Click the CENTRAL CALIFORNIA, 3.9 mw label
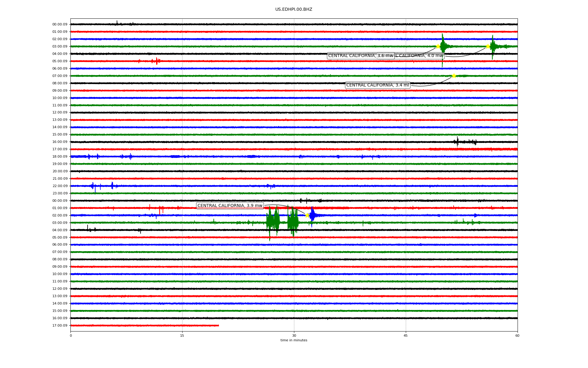The height and width of the screenshot is (368, 588). 230,206
